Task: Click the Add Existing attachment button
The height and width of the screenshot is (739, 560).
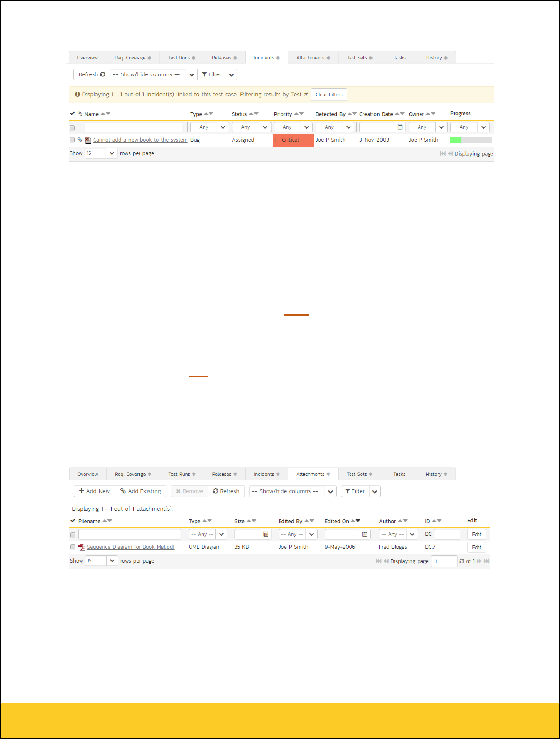Action: pos(140,491)
